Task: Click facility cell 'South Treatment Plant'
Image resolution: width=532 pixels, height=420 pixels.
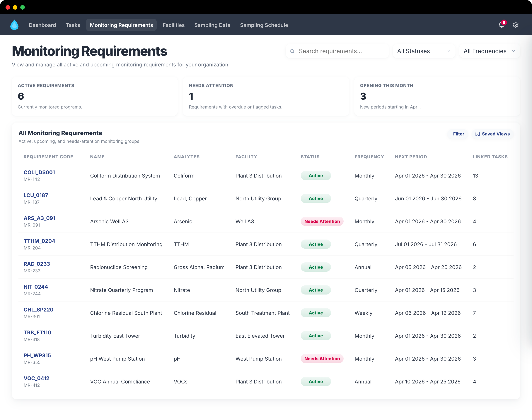Action: coord(262,313)
